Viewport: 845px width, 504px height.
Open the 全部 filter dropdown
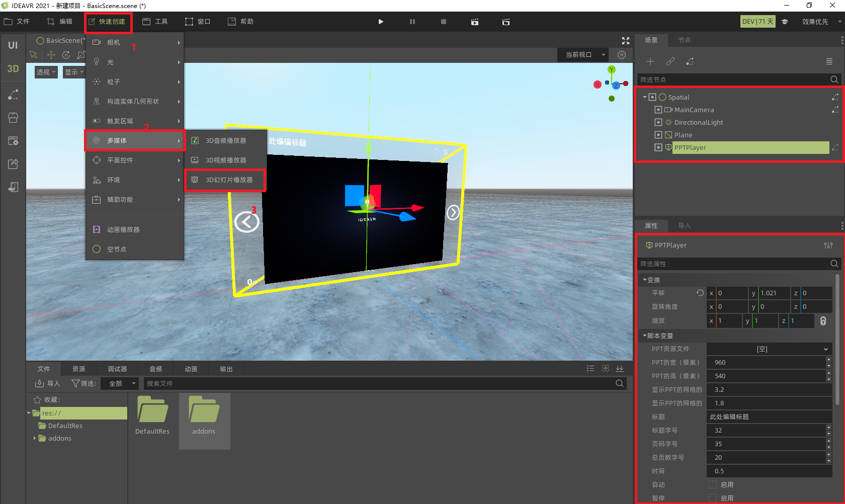[x=120, y=383]
